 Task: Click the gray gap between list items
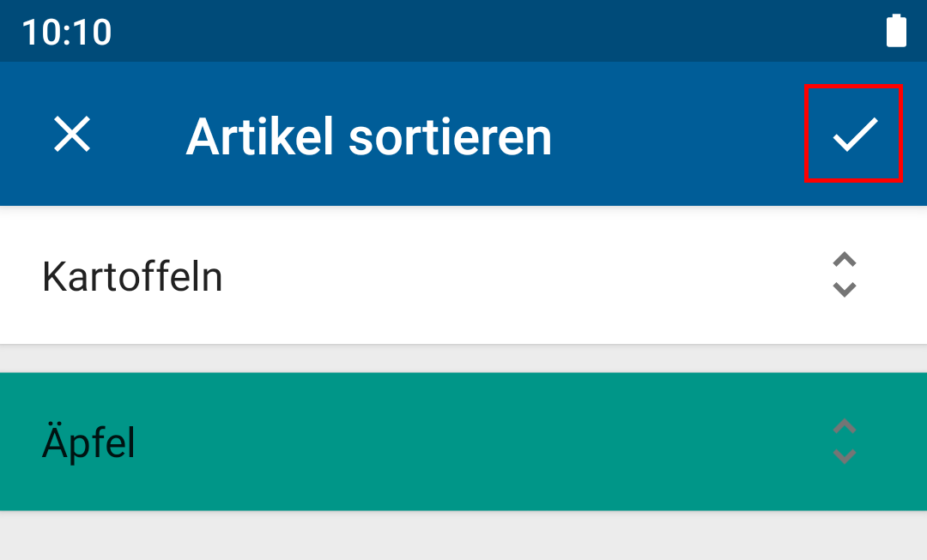coord(463,358)
